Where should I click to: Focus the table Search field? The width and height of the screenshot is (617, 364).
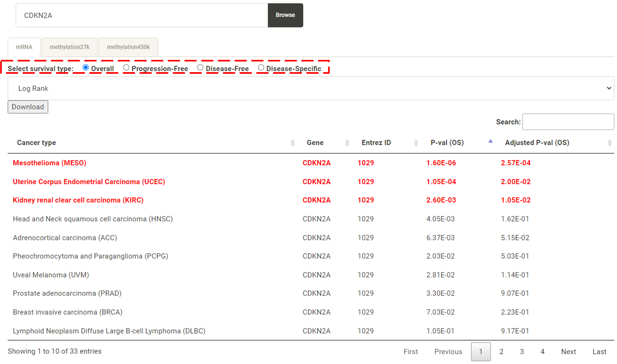568,122
